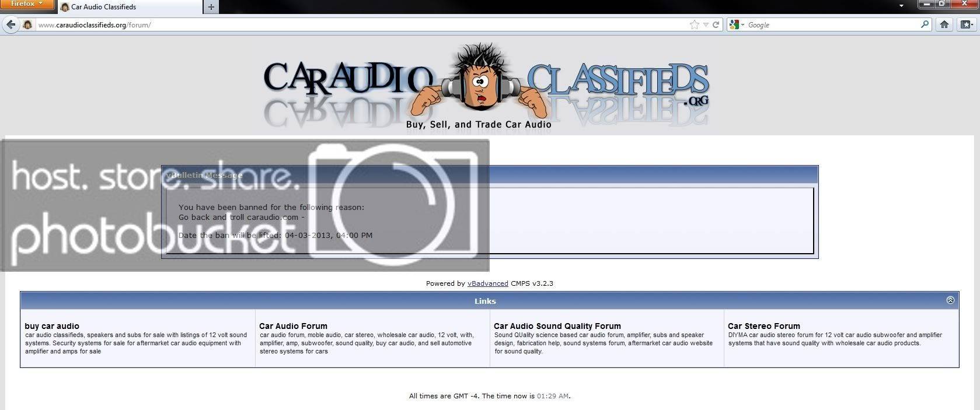Image resolution: width=980 pixels, height=410 pixels.
Task: Open the vBadvanced link
Action: 487,283
